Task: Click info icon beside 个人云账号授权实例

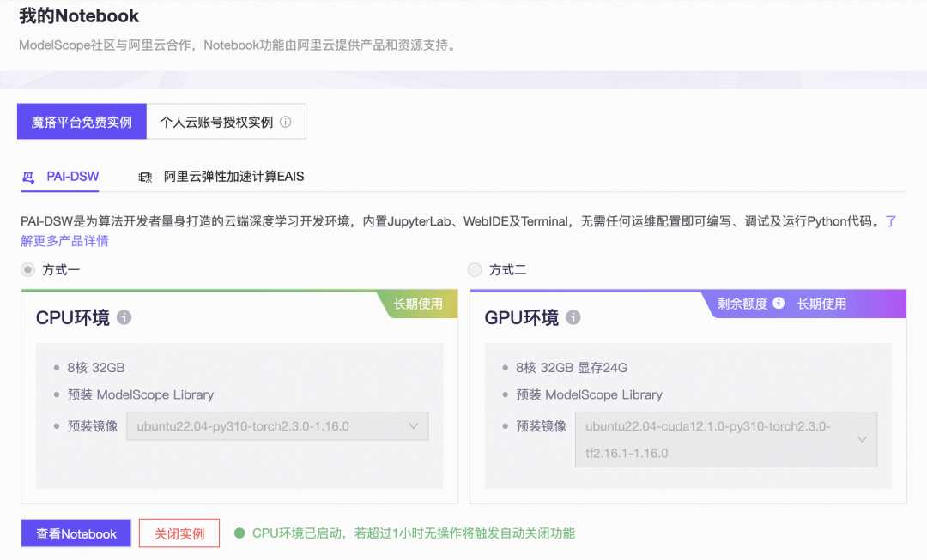Action: (286, 122)
